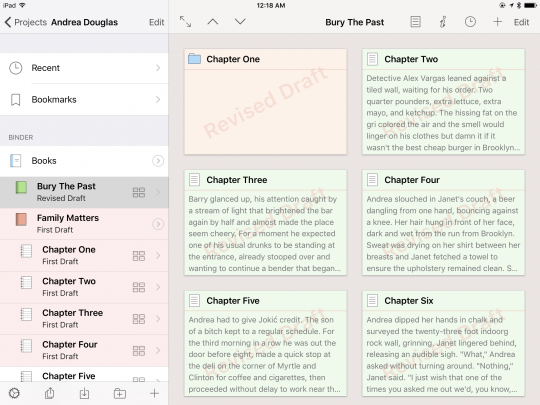The height and width of the screenshot is (405, 540).
Task: Expand binder Chapter One chevron
Action: coord(158,256)
